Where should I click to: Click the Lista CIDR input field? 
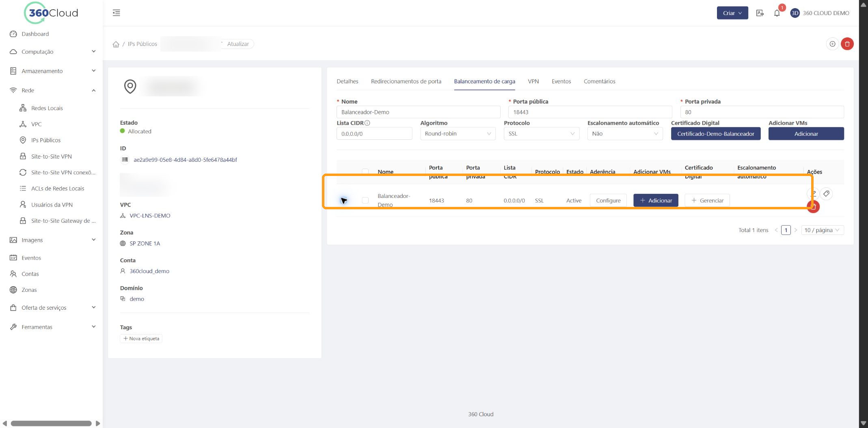pyautogui.click(x=374, y=134)
